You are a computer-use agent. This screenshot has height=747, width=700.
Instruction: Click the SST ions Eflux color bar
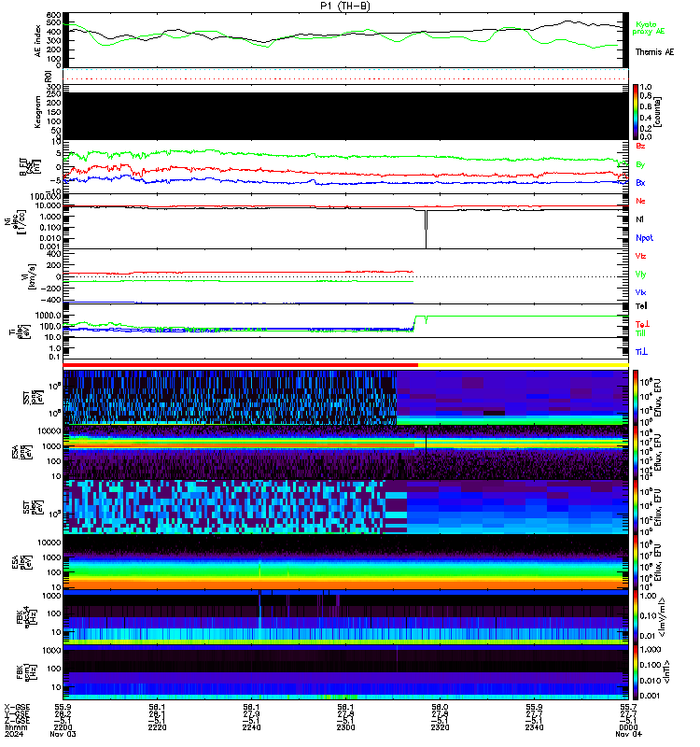[636, 398]
